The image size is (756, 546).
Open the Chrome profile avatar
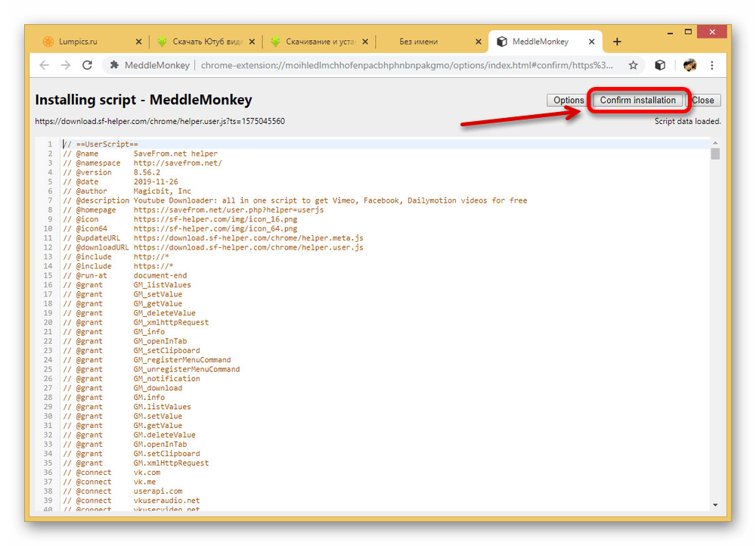[690, 65]
